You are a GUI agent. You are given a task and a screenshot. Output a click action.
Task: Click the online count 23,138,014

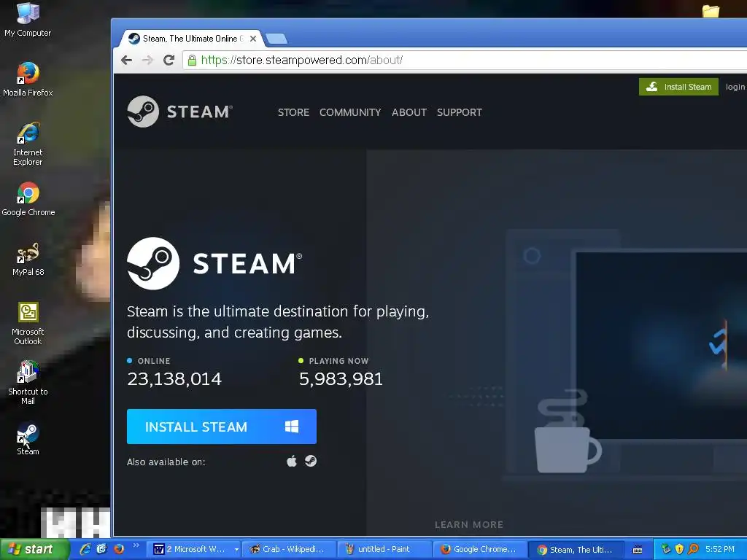tap(174, 379)
